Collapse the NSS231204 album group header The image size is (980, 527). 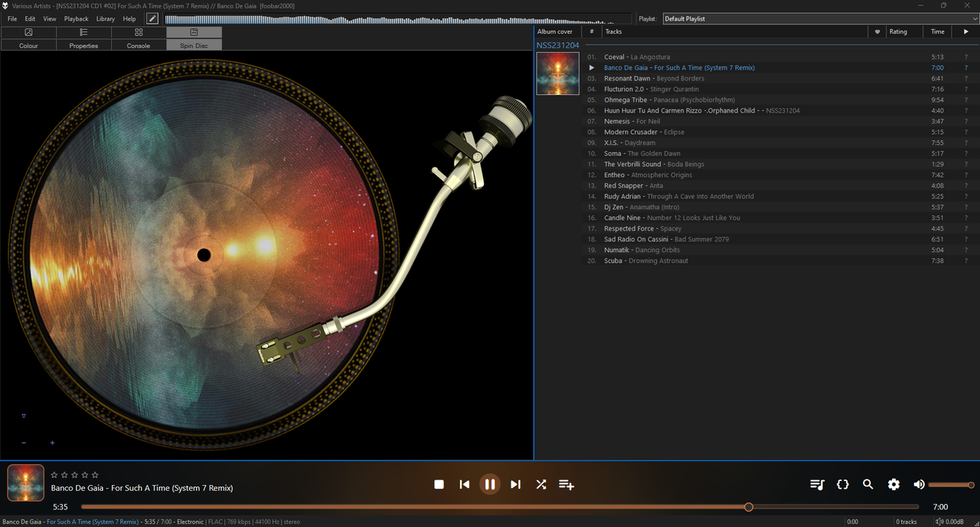(x=558, y=45)
